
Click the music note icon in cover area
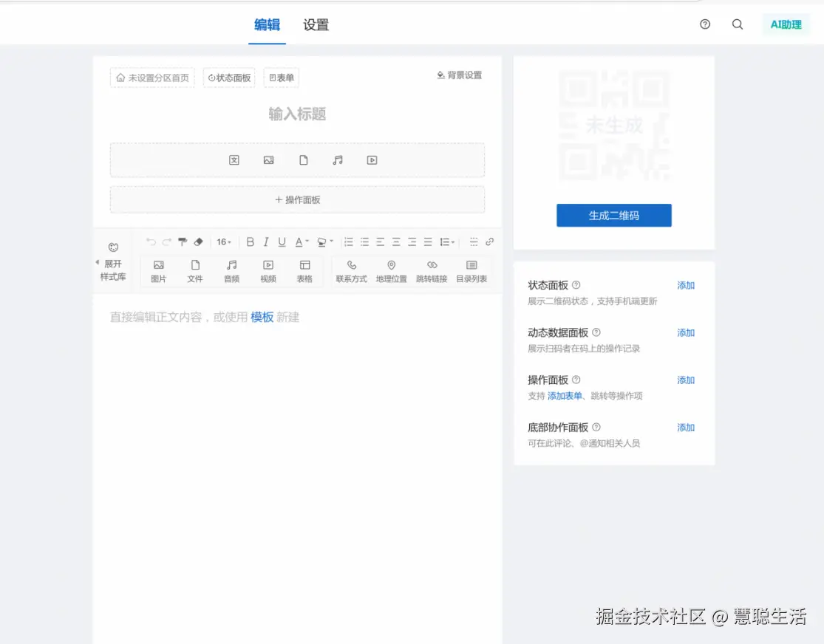[x=338, y=160]
